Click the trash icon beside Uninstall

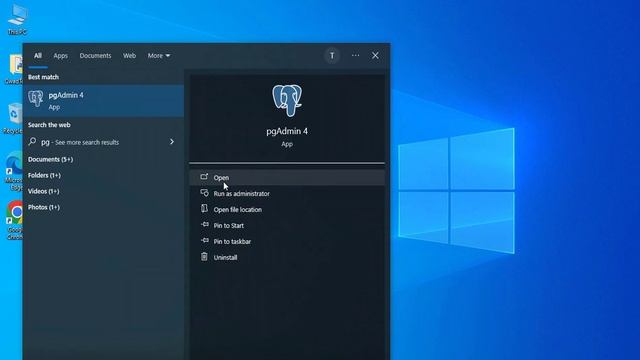click(x=204, y=256)
